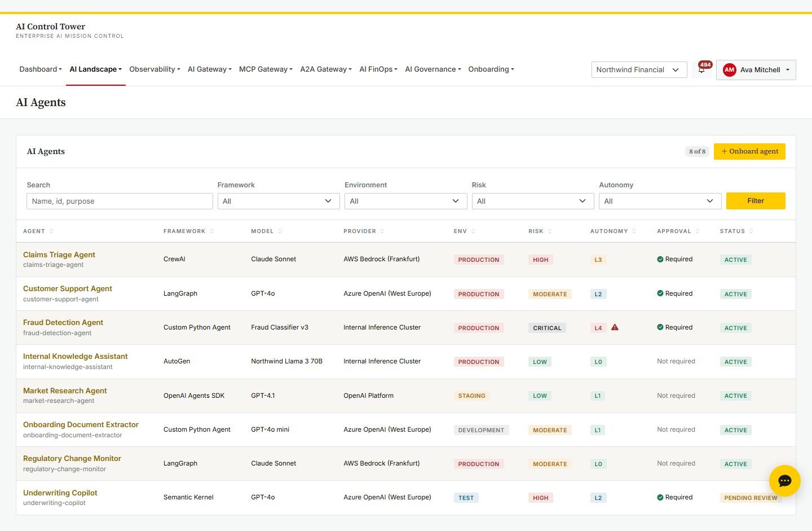Click the AI Control Tower logo title

click(x=51, y=27)
